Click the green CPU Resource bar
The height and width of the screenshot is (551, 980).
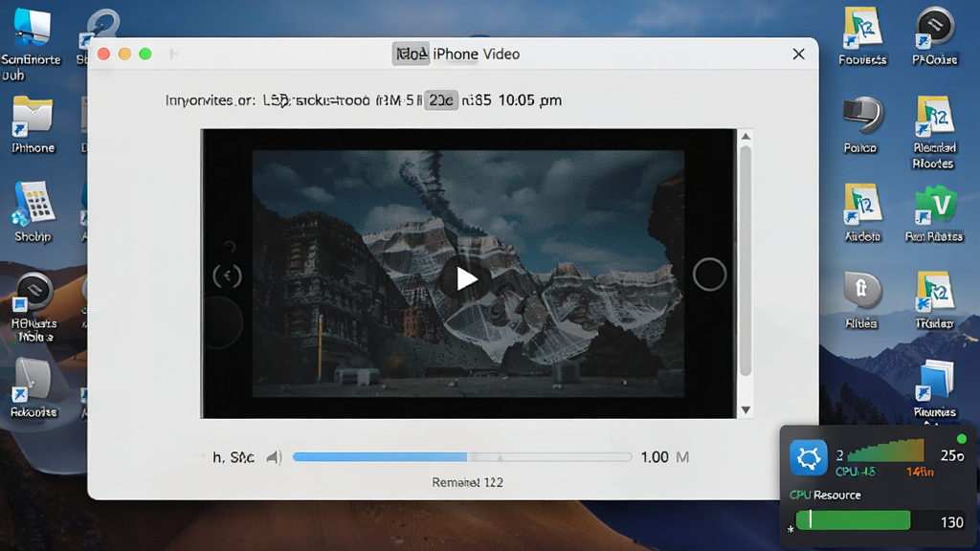[853, 520]
